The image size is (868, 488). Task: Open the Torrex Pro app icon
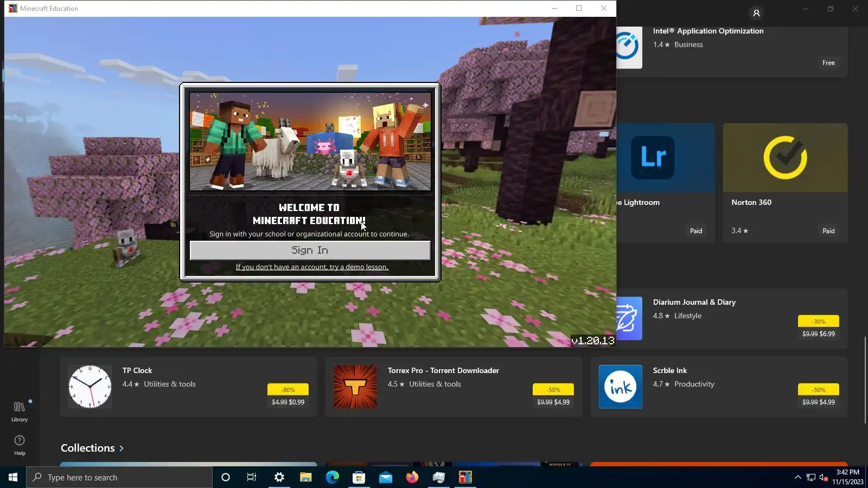click(x=355, y=387)
